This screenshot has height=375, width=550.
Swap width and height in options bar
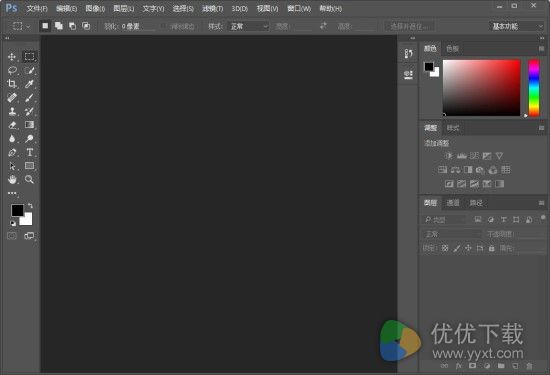323,26
